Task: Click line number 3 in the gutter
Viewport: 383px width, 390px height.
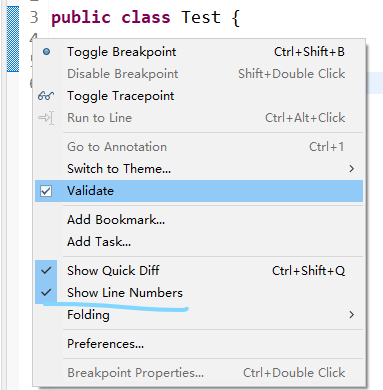Action: 34,17
